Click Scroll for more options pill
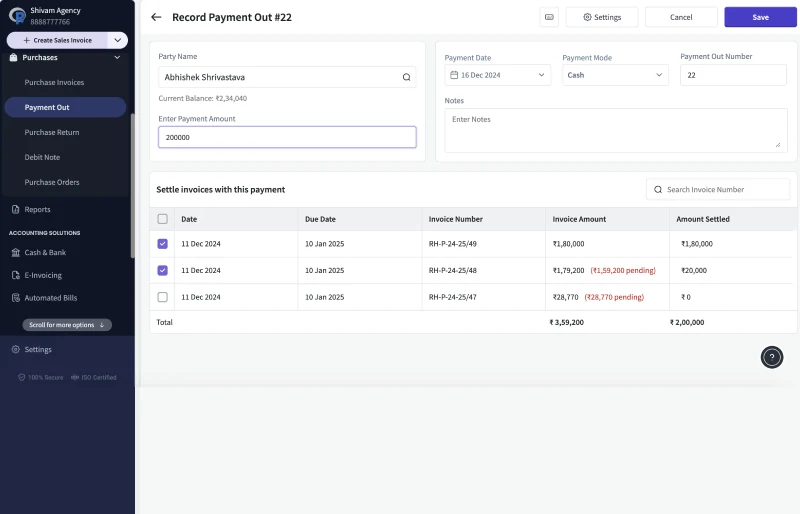Image resolution: width=800 pixels, height=514 pixels. click(67, 325)
